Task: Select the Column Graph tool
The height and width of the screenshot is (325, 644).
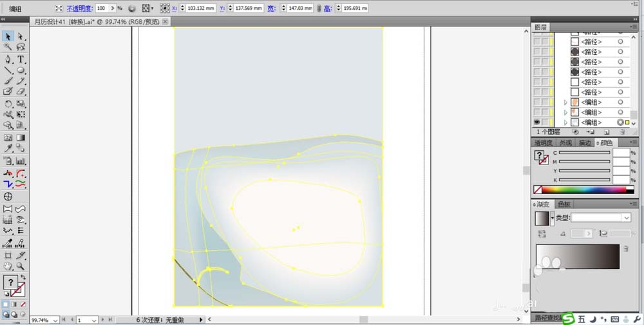Action: point(21,161)
